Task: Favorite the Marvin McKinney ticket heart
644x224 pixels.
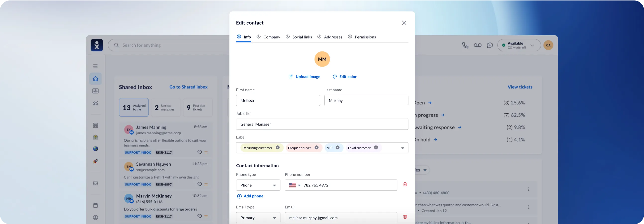Action: [x=200, y=216]
